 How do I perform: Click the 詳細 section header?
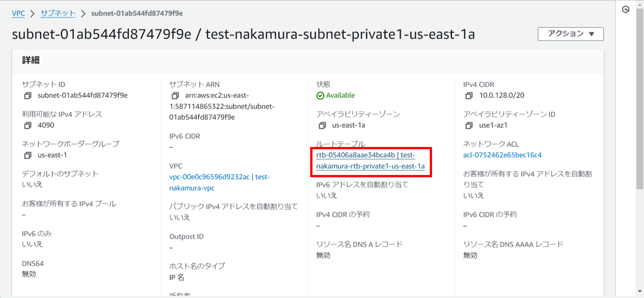coord(30,60)
